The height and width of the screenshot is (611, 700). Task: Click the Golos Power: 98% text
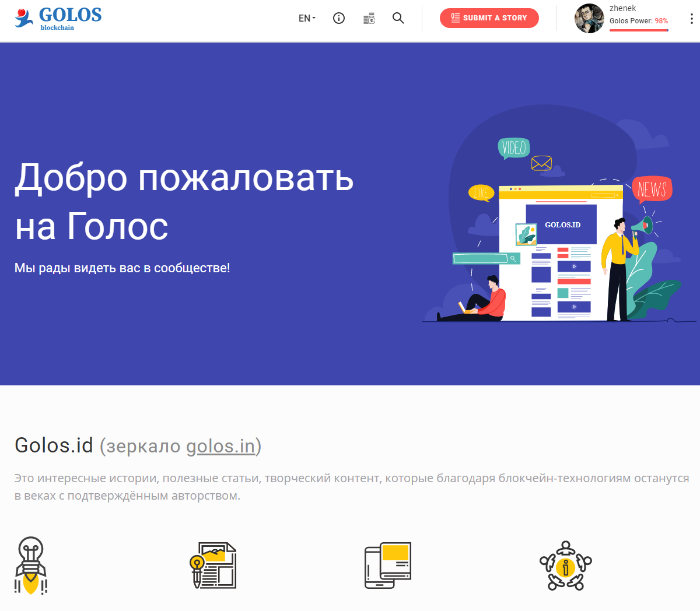tap(639, 20)
